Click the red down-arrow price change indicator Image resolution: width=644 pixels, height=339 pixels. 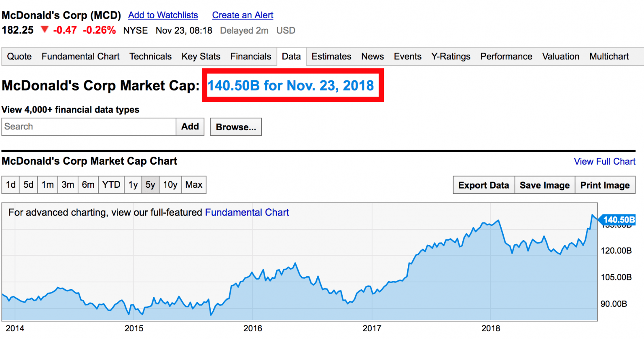coord(44,29)
